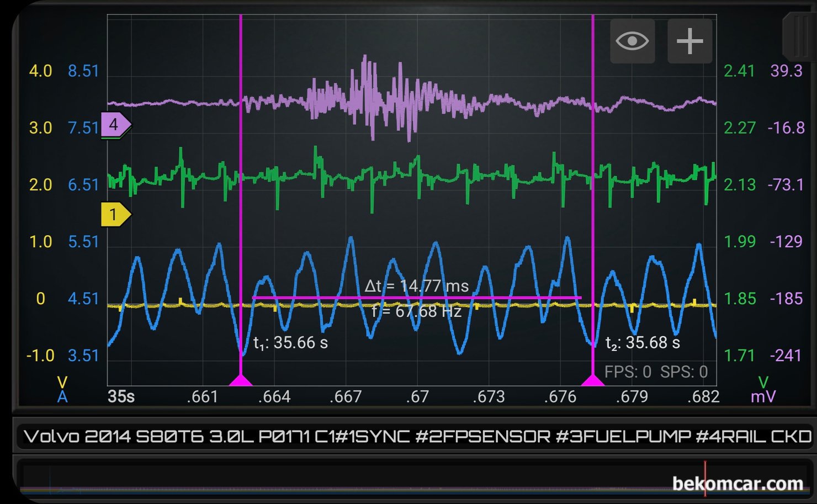This screenshot has height=504, width=817.
Task: Grab the right cursor triangle handle
Action: click(593, 380)
